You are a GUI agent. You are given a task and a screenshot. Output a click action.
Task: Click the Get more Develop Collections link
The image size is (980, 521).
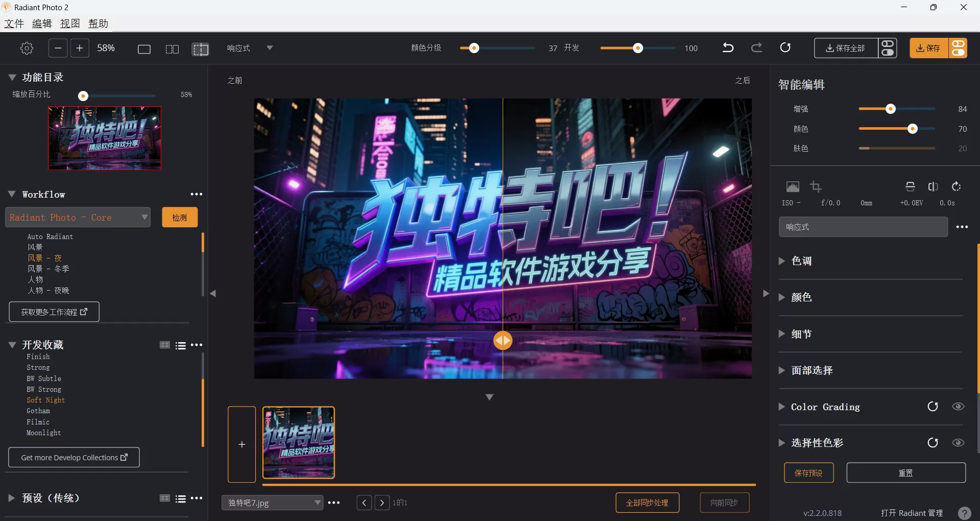tap(73, 457)
